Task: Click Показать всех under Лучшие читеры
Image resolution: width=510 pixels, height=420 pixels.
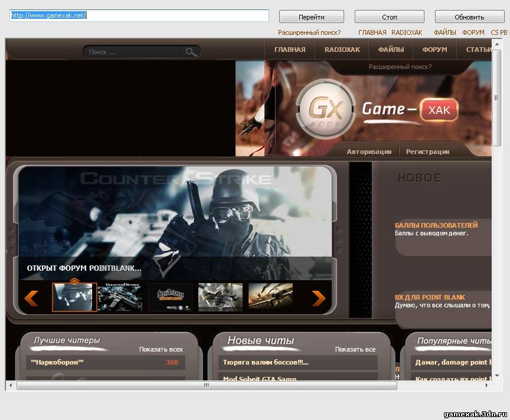Action: (x=161, y=349)
